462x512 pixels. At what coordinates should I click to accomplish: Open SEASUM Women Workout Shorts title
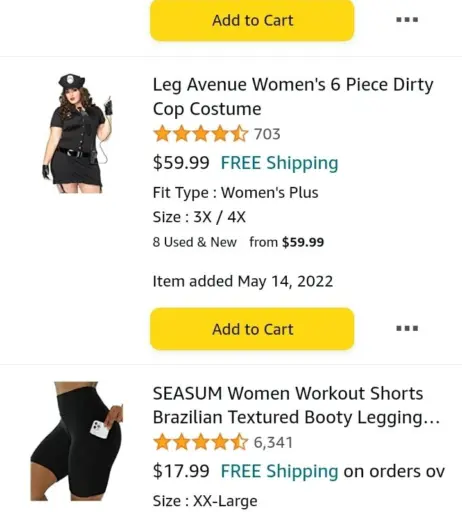tap(296, 405)
